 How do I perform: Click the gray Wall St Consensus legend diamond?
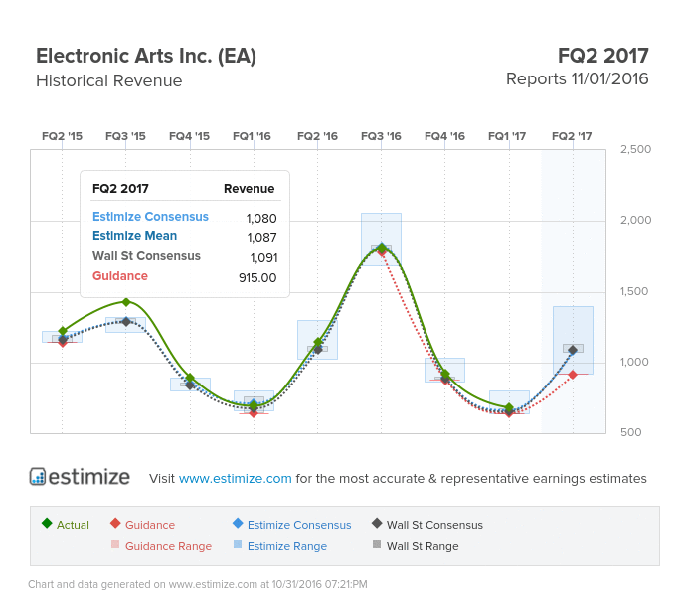377,523
